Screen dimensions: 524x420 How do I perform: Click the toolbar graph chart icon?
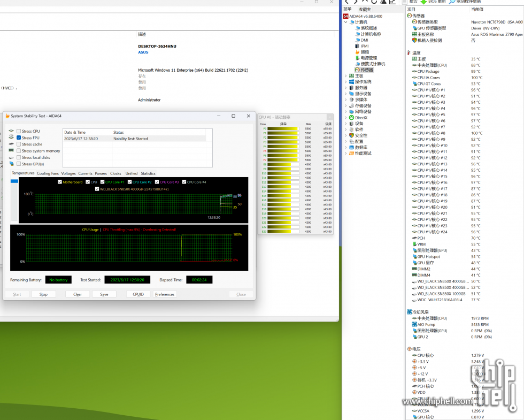[x=392, y=2]
